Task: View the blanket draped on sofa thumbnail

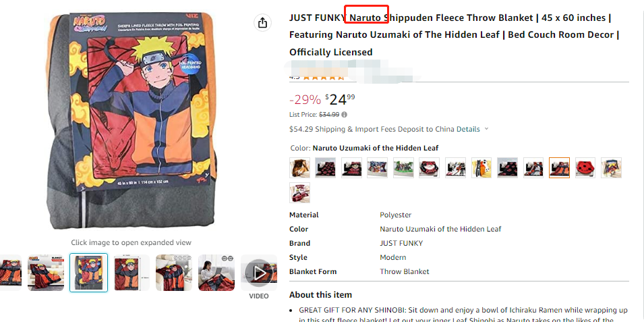Action: click(x=173, y=273)
